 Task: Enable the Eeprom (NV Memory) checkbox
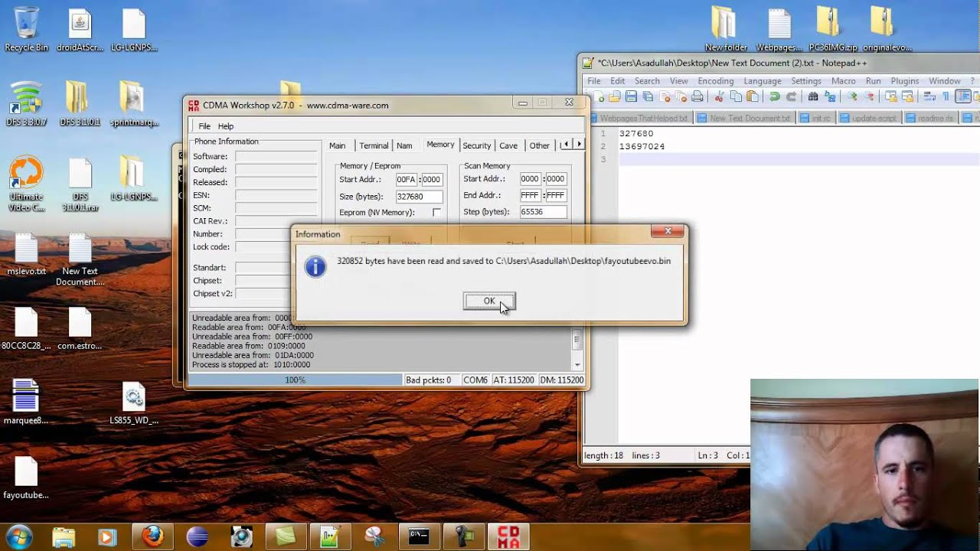pyautogui.click(x=436, y=213)
